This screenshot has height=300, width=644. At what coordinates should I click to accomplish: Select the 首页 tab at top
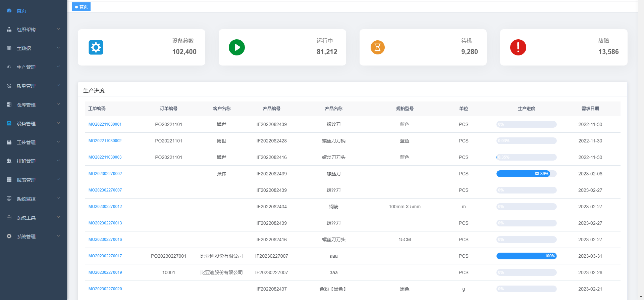tap(81, 7)
